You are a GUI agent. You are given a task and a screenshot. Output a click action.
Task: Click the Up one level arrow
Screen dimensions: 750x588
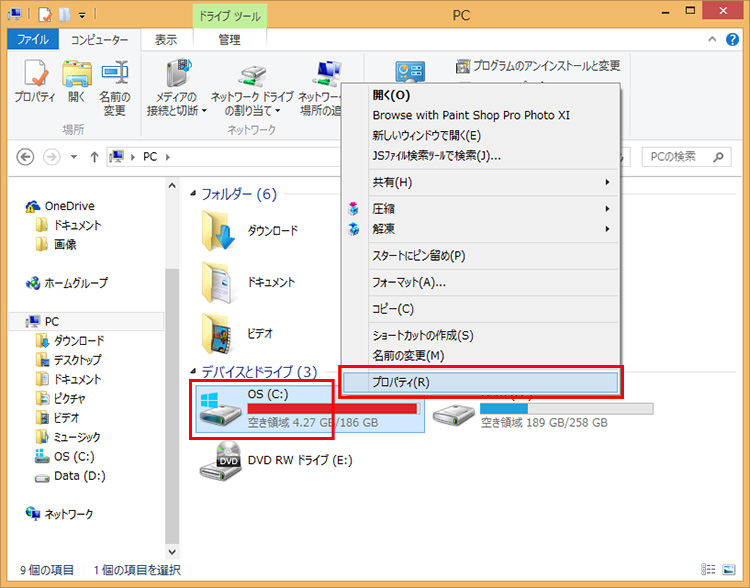coord(94,157)
